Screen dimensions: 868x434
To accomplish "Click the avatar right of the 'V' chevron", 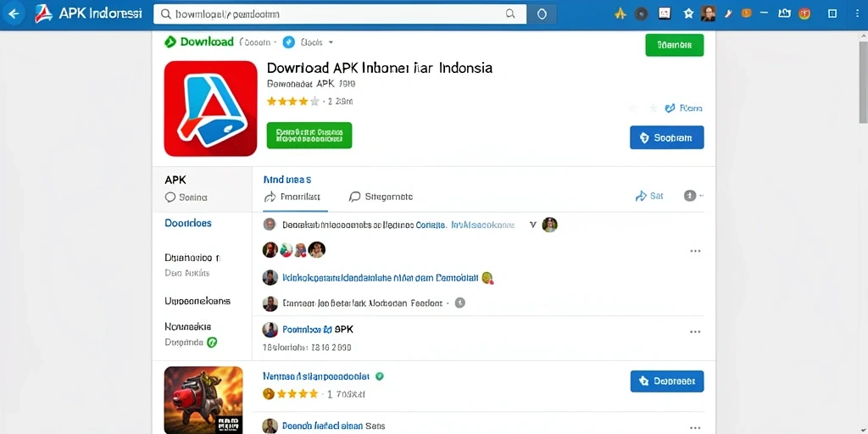I will point(549,224).
